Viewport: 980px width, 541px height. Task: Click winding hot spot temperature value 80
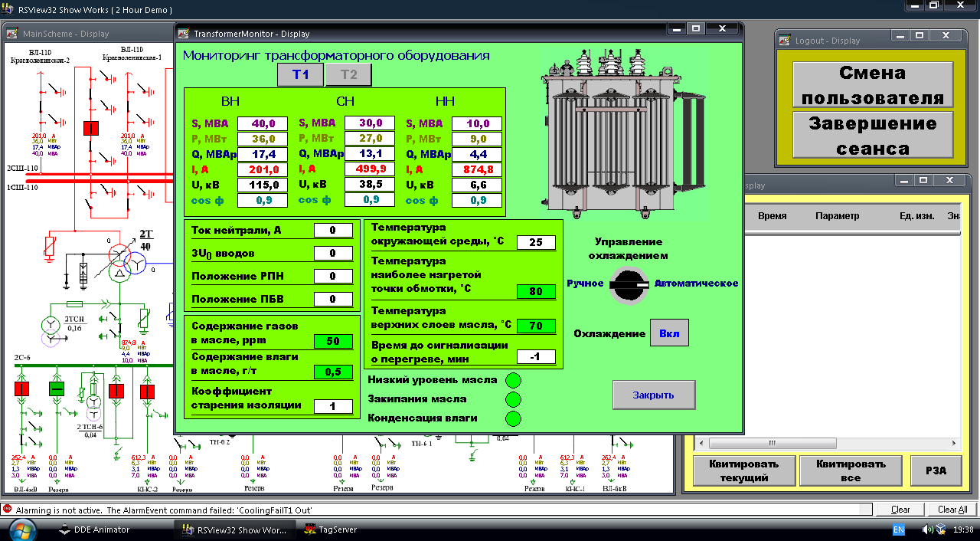[536, 291]
